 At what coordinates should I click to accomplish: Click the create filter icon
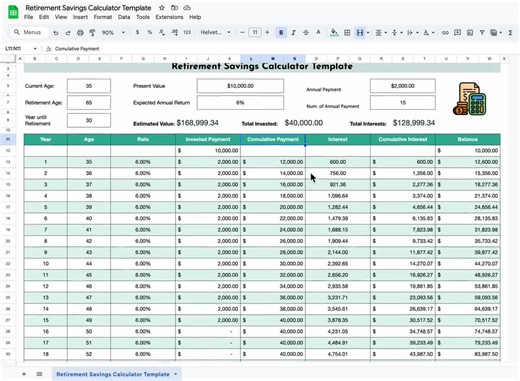pyautogui.click(x=482, y=33)
